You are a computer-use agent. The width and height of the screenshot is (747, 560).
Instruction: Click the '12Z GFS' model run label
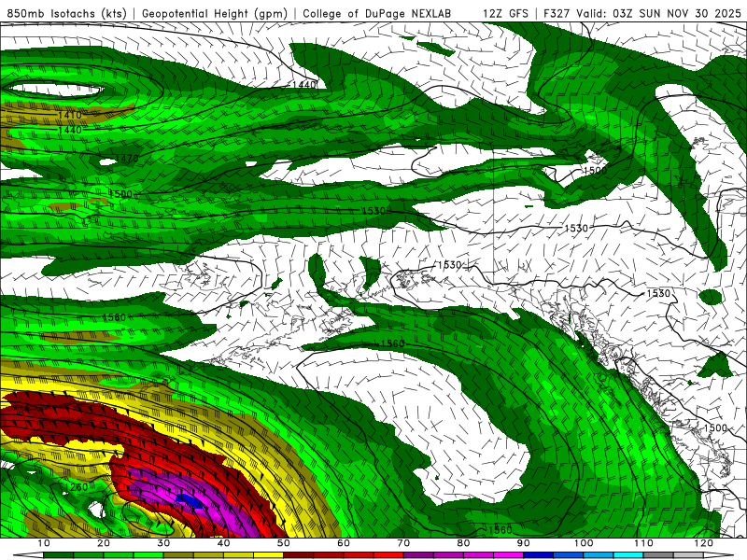click(506, 13)
